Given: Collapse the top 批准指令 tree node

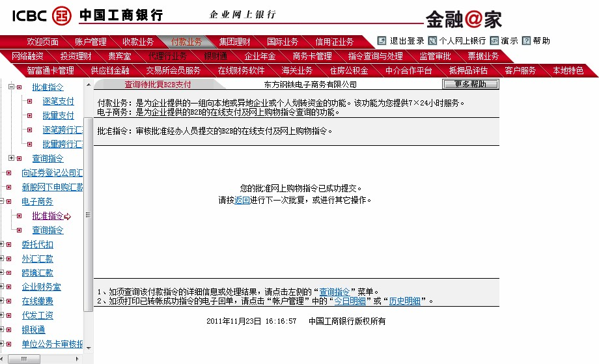Looking at the screenshot, I should 12,87.
